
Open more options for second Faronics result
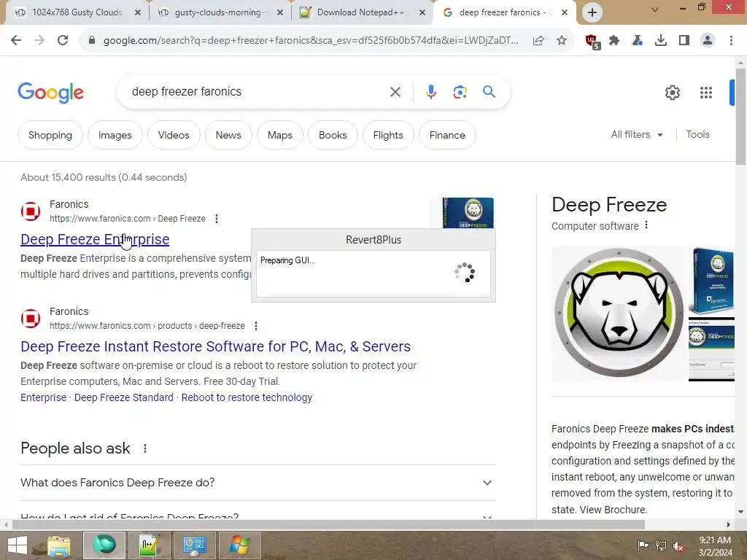(256, 326)
